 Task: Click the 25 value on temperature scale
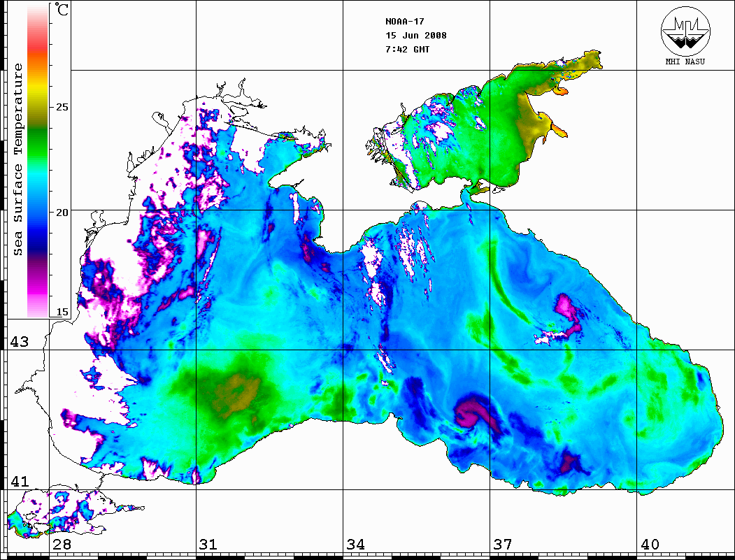[x=62, y=107]
